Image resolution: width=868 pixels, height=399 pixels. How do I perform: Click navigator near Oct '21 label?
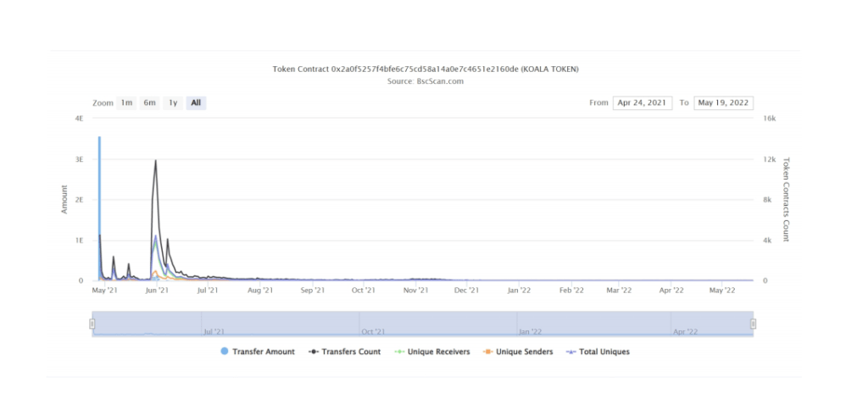click(373, 331)
